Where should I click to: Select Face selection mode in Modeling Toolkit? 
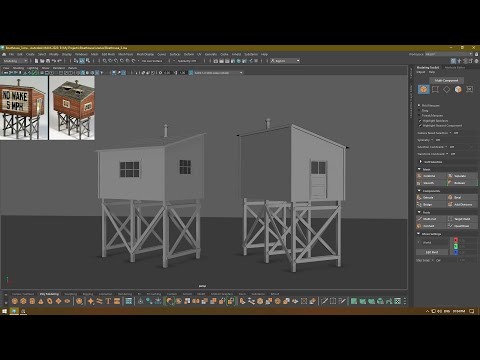[458, 89]
